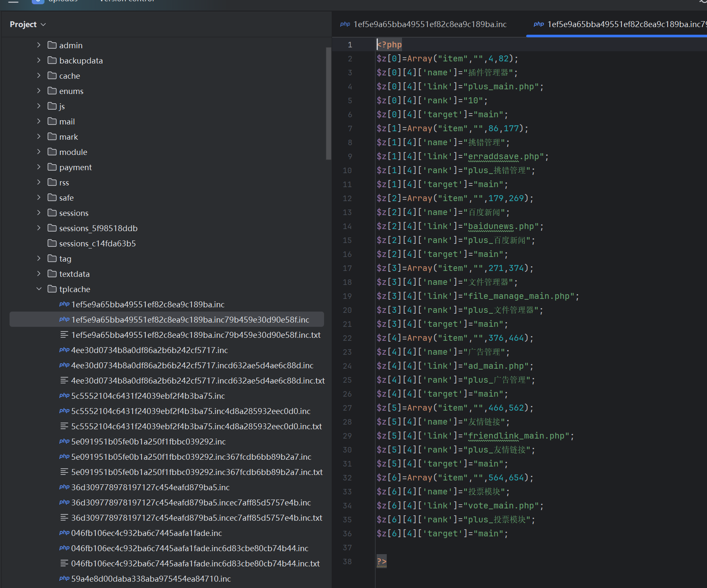Image resolution: width=707 pixels, height=588 pixels.
Task: Click PHP icon of 5c5552104c6431f24039ebf2f4b3ba75.inc
Action: (x=64, y=395)
